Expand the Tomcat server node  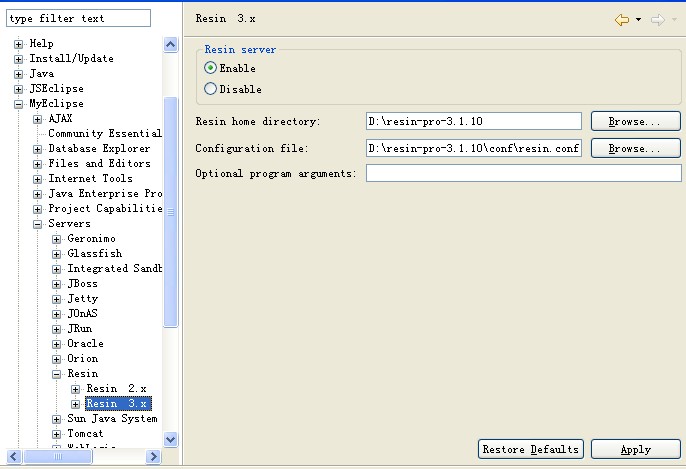pyautogui.click(x=56, y=434)
